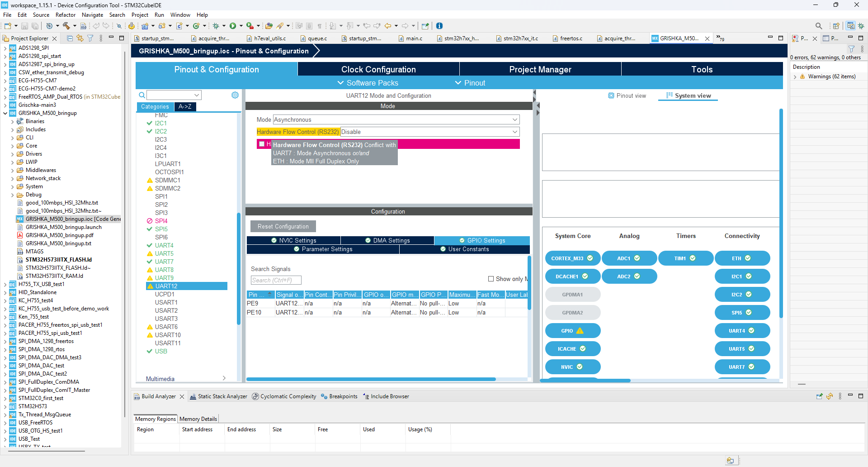868x467 pixels.
Task: Click the Collapse All icon in Project Explorer
Action: coord(70,38)
